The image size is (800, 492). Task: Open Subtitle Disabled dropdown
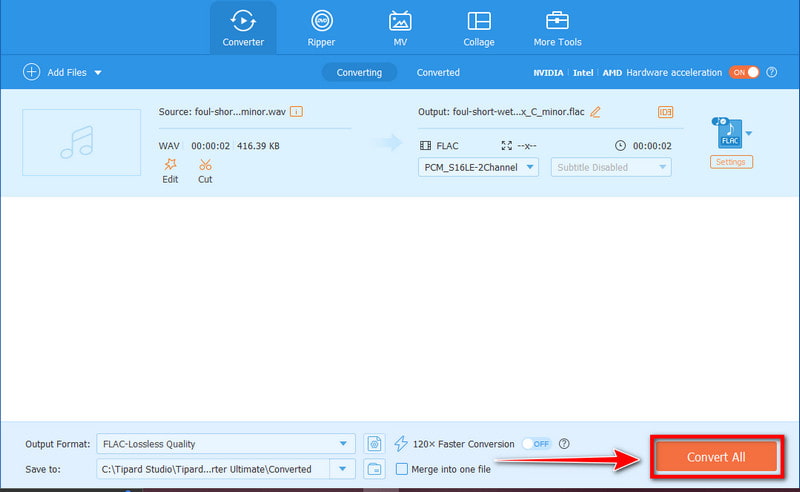click(x=611, y=167)
